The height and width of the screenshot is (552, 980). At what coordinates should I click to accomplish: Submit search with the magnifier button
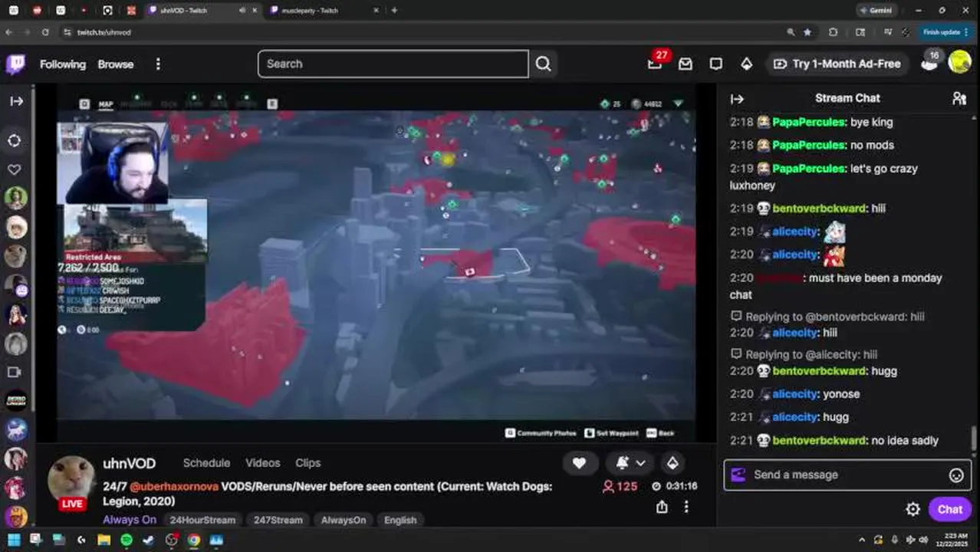pyautogui.click(x=543, y=64)
